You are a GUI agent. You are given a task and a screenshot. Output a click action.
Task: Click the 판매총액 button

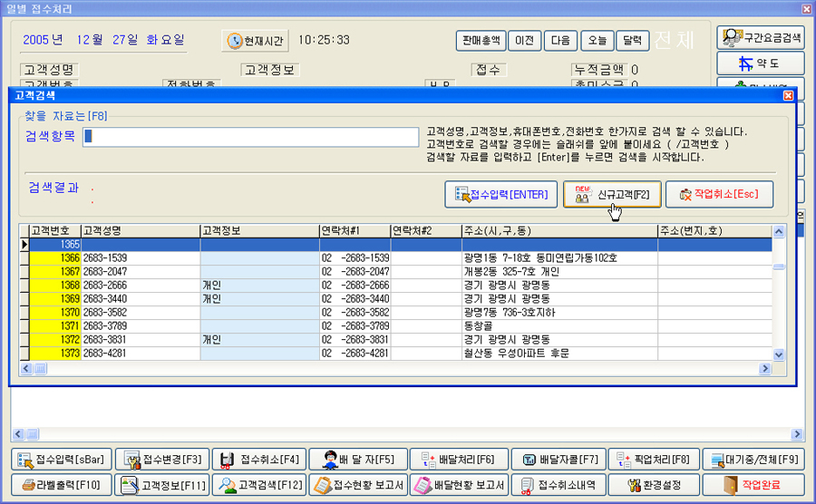[481, 41]
